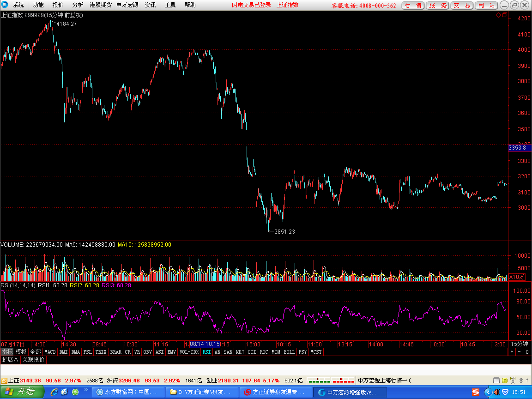Open the 报价 menu
This screenshot has height=399, width=532.
click(x=58, y=5)
